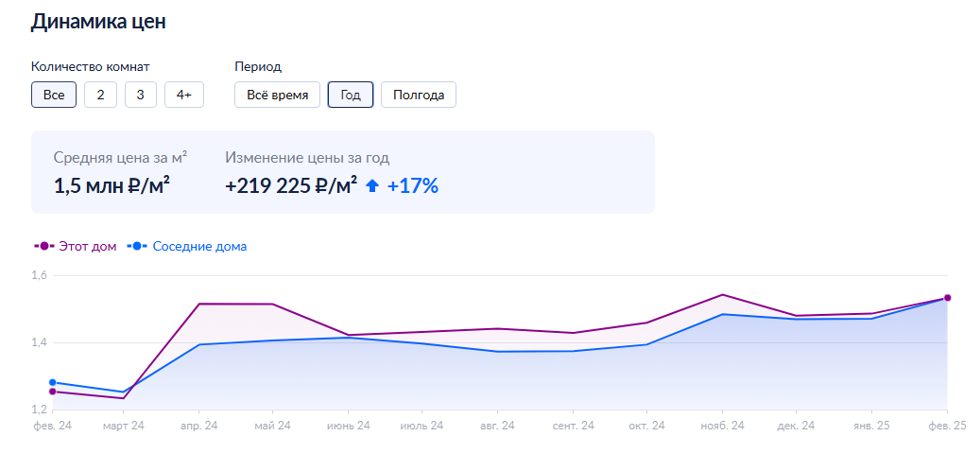Set period to 'Полгода'
Screen dimensions: 980x471
[x=419, y=96]
